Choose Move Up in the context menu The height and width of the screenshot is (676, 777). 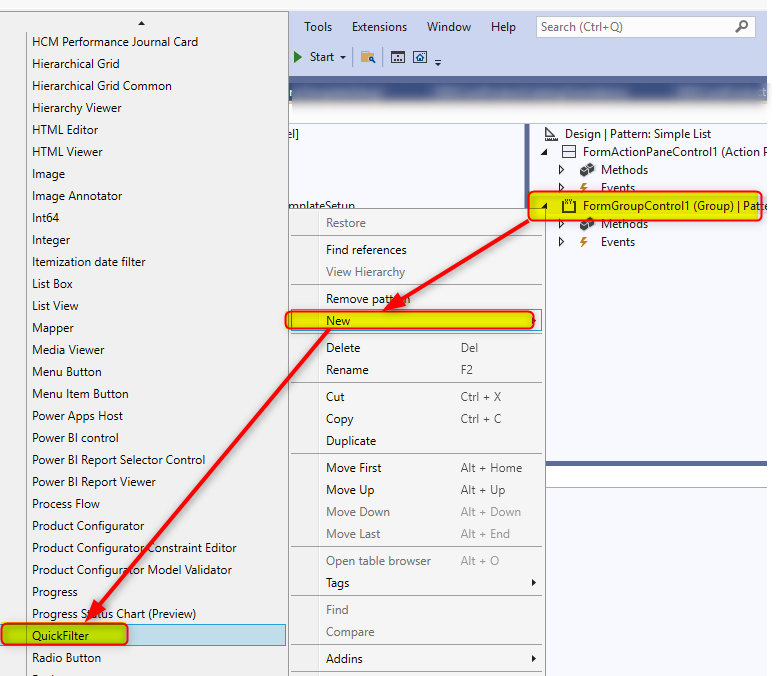[416, 490]
